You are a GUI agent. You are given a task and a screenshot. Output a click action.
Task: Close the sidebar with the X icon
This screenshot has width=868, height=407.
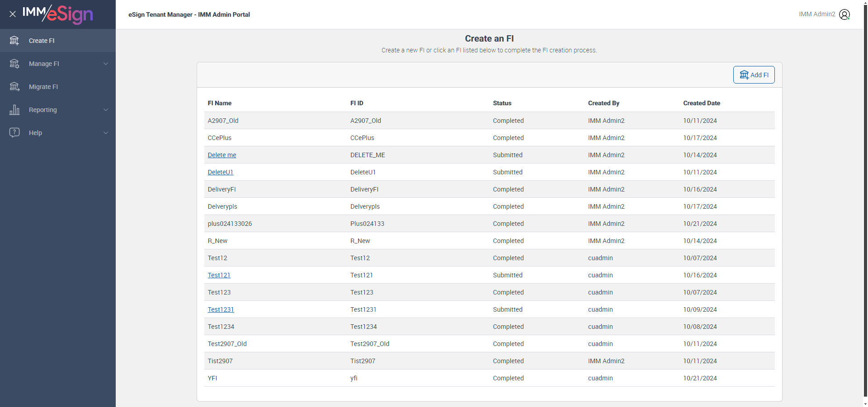pos(13,14)
